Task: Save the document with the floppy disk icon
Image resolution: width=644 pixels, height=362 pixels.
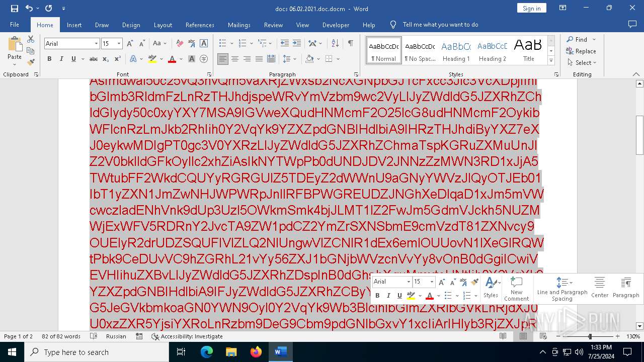Action: [14, 9]
